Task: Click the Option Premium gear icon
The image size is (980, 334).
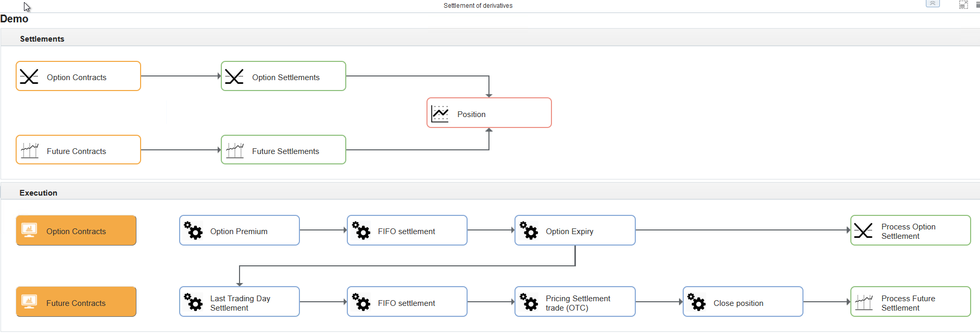Action: coord(193,230)
